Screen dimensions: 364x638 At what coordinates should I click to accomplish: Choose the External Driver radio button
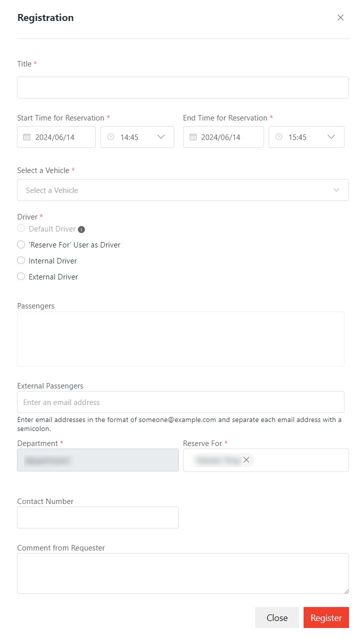21,276
